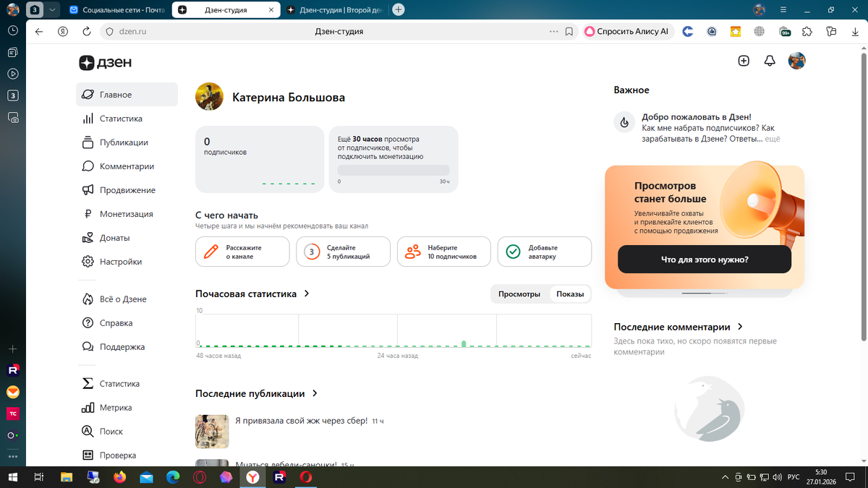Open the Расскажите о канале step
The width and height of the screenshot is (868, 488).
pos(242,252)
